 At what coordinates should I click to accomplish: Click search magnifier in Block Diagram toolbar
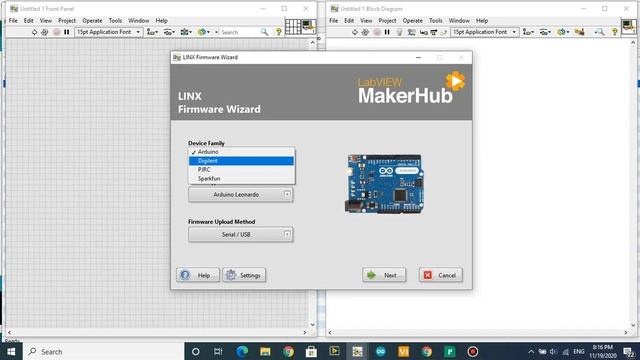click(x=600, y=32)
